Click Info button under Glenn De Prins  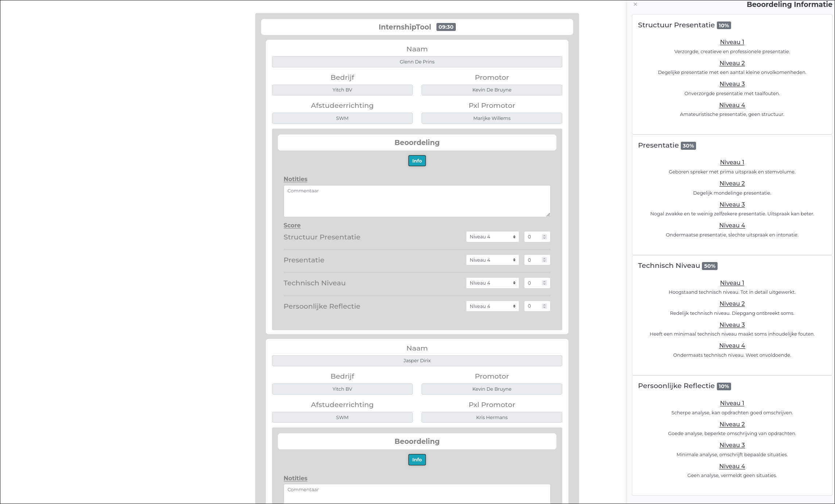point(417,161)
